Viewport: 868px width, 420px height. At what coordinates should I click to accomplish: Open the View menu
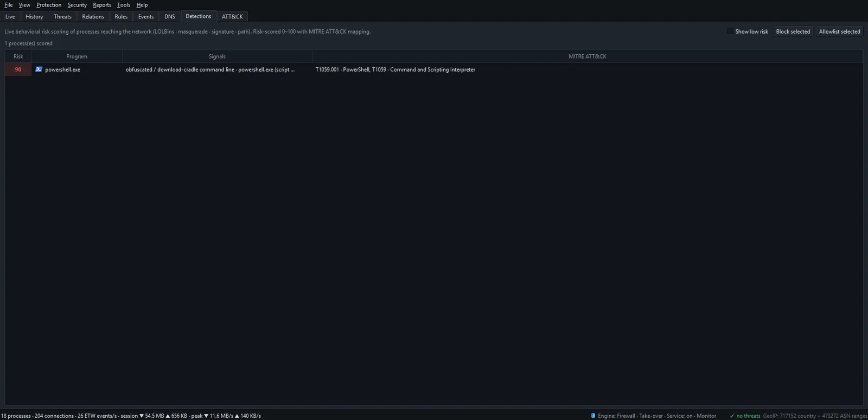coord(24,5)
